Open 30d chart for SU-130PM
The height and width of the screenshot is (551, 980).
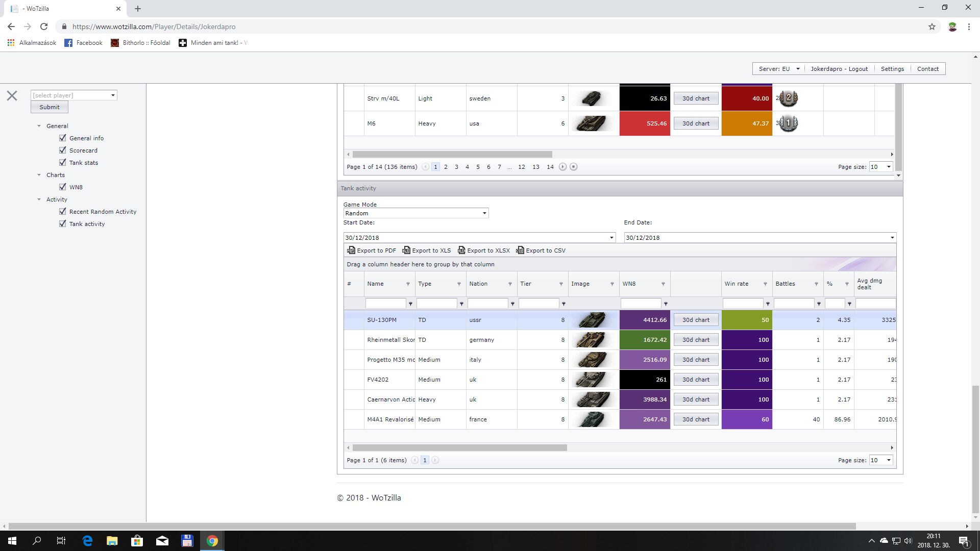[x=696, y=320]
